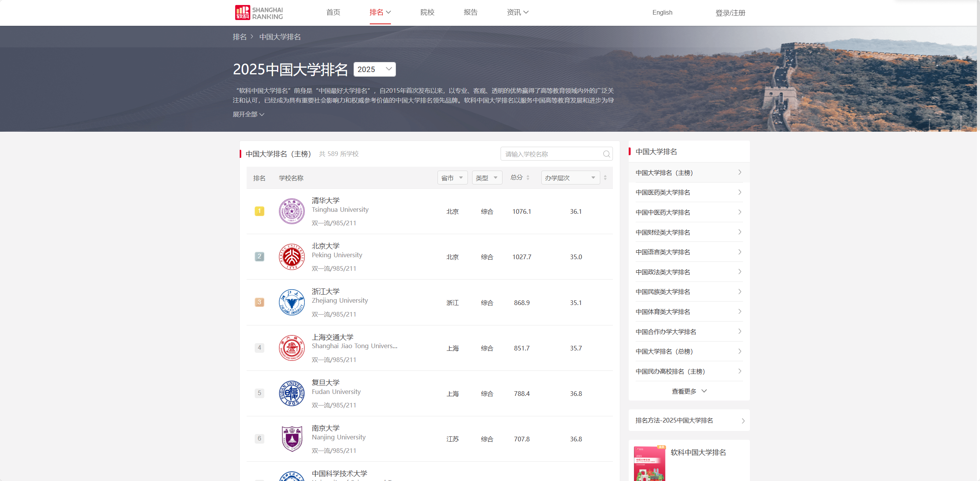Click the silver rank 2 badge
The width and height of the screenshot is (980, 481).
pyautogui.click(x=259, y=256)
